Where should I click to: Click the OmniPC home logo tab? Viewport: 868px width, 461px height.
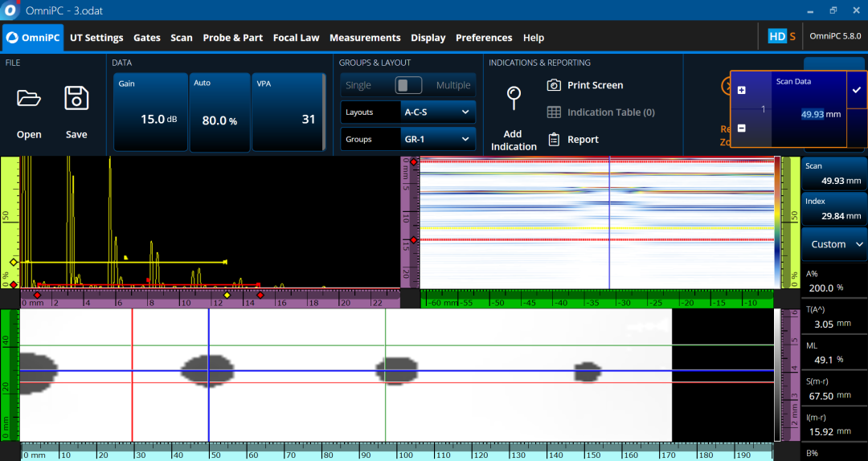pyautogui.click(x=33, y=38)
